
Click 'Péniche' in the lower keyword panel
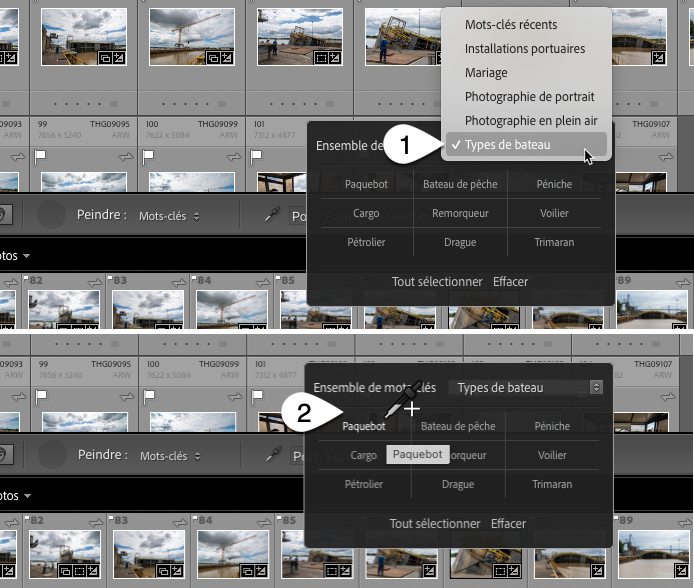click(552, 426)
